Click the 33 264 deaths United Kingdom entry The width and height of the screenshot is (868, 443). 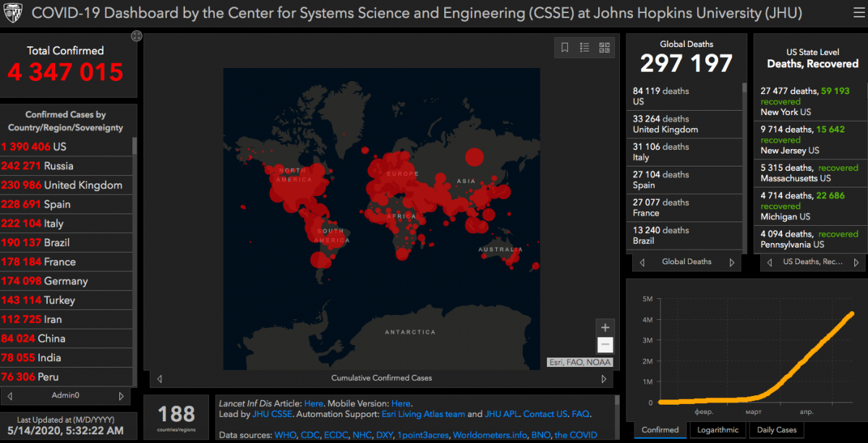click(684, 125)
